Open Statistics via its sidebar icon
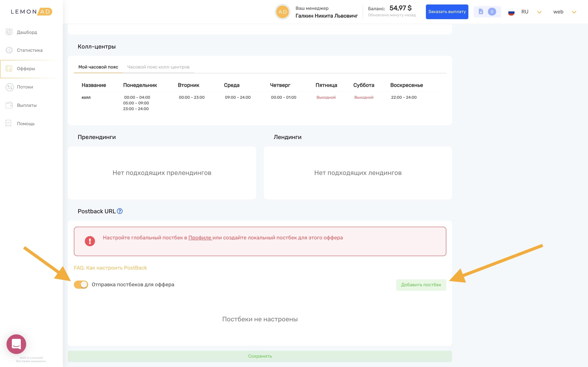This screenshot has width=588, height=367. [9, 50]
